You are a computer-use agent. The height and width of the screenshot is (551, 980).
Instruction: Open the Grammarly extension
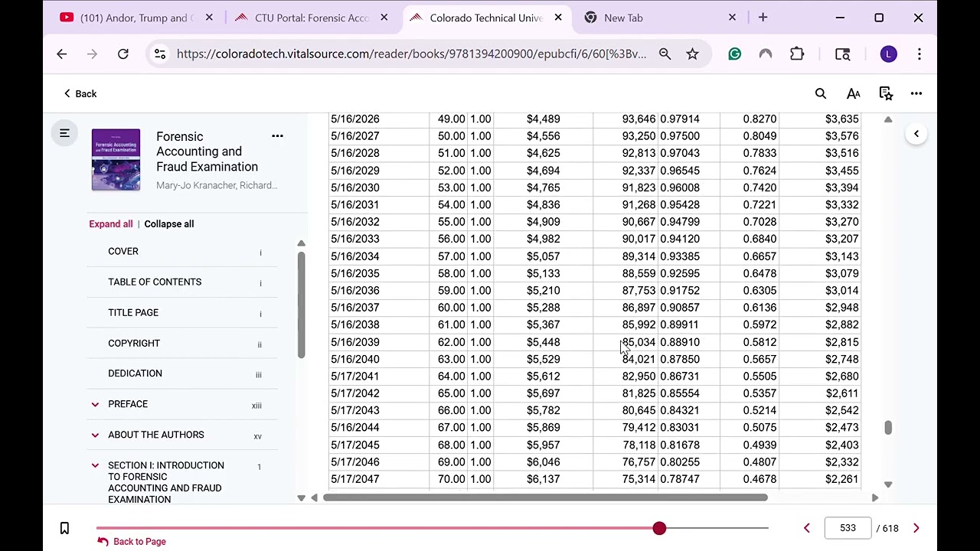(x=734, y=54)
